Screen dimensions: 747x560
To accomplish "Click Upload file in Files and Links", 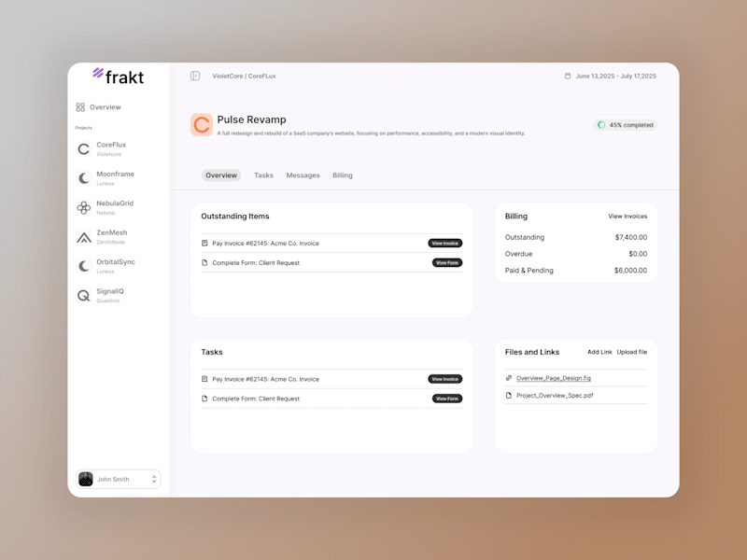I will pyautogui.click(x=632, y=352).
